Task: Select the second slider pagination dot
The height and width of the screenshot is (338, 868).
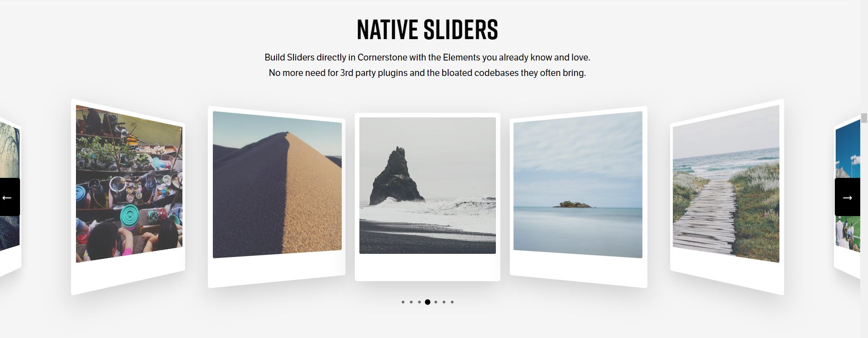Action: click(411, 302)
